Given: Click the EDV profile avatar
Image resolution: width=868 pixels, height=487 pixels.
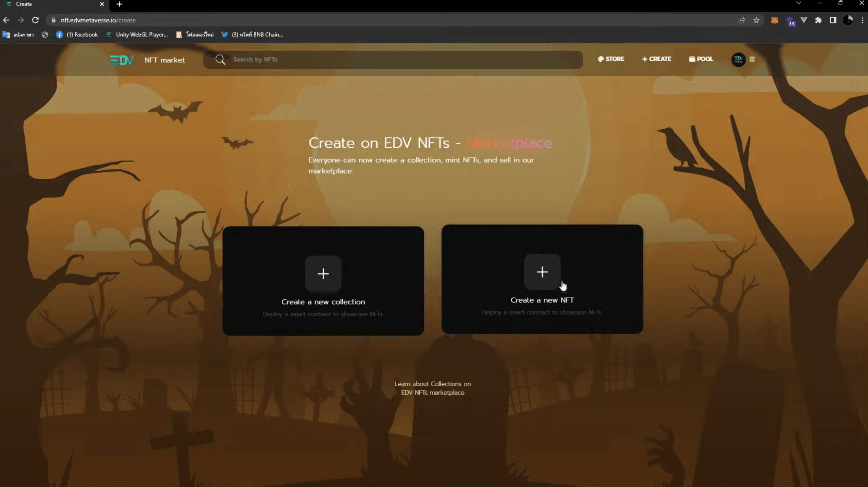Looking at the screenshot, I should coord(738,59).
